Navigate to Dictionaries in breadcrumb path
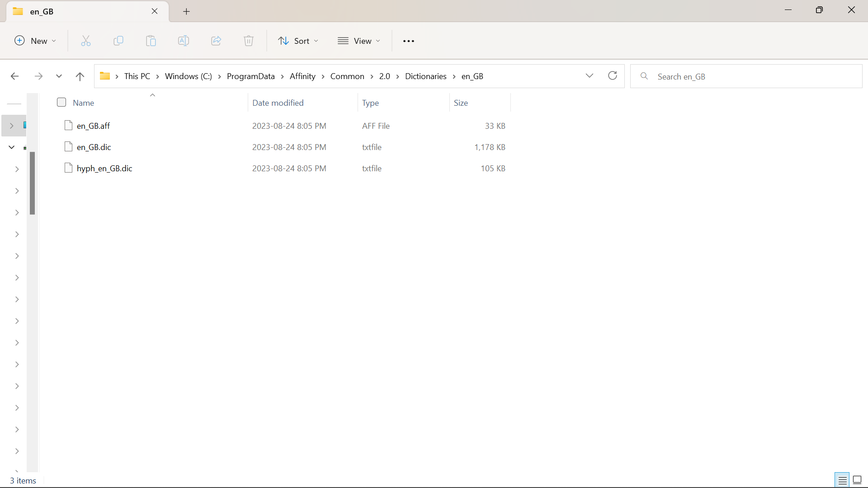The image size is (868, 488). (425, 76)
